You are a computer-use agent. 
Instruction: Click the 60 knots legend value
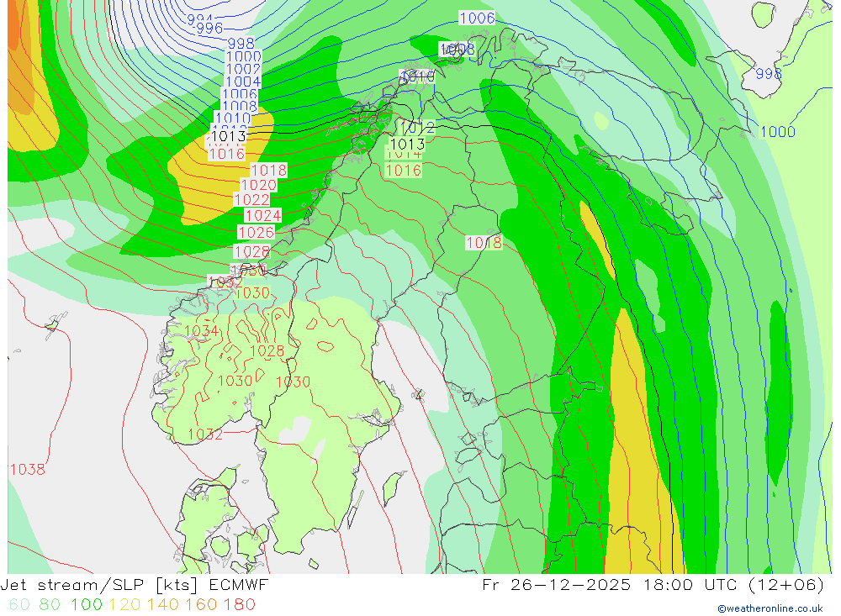[19, 604]
